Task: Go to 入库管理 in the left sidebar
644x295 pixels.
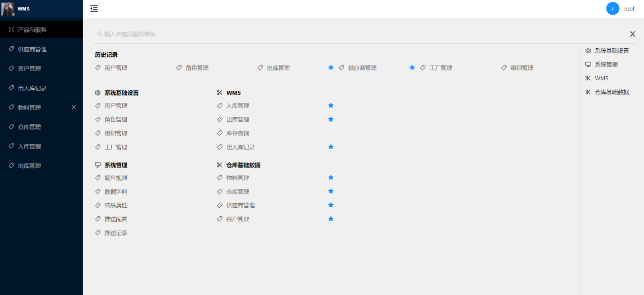Action: [29, 146]
